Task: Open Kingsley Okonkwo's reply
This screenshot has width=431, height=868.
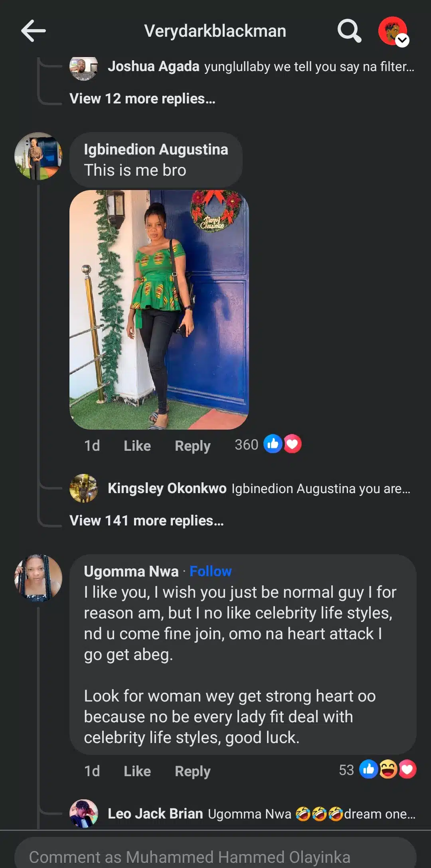Action: (259, 488)
